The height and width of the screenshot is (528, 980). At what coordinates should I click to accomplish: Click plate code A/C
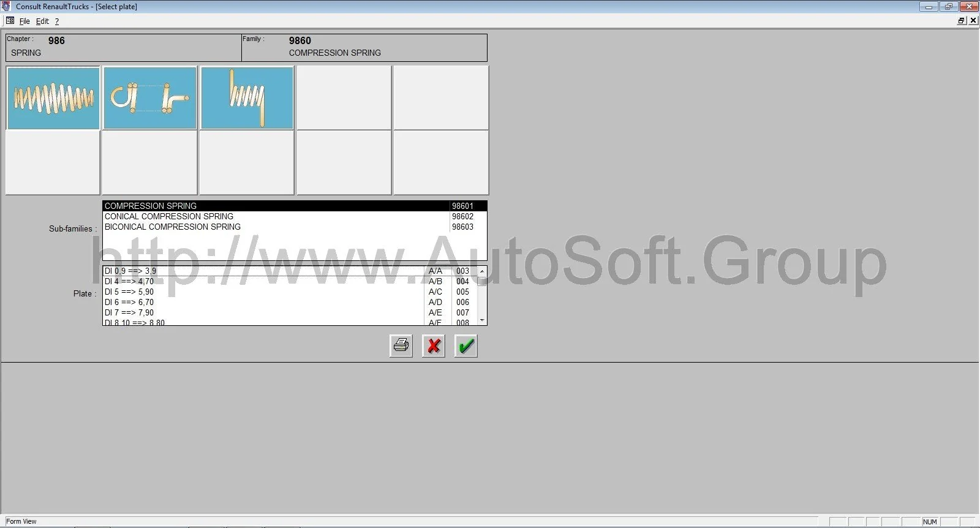(x=435, y=292)
